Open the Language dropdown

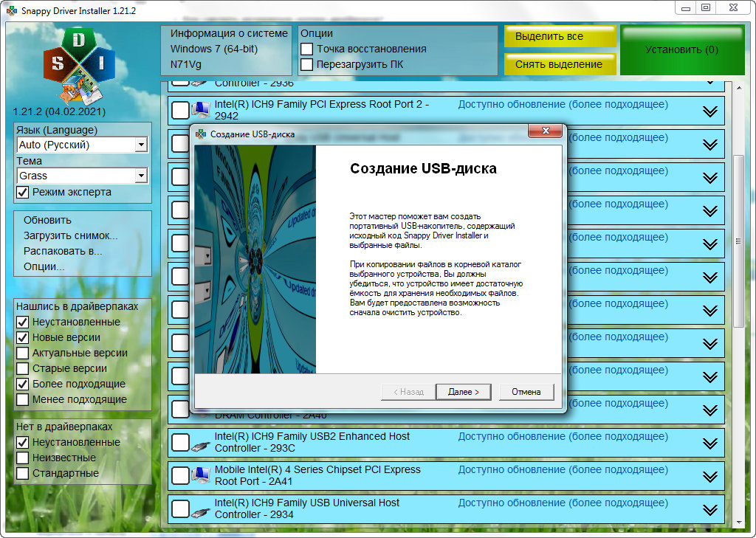(x=141, y=145)
